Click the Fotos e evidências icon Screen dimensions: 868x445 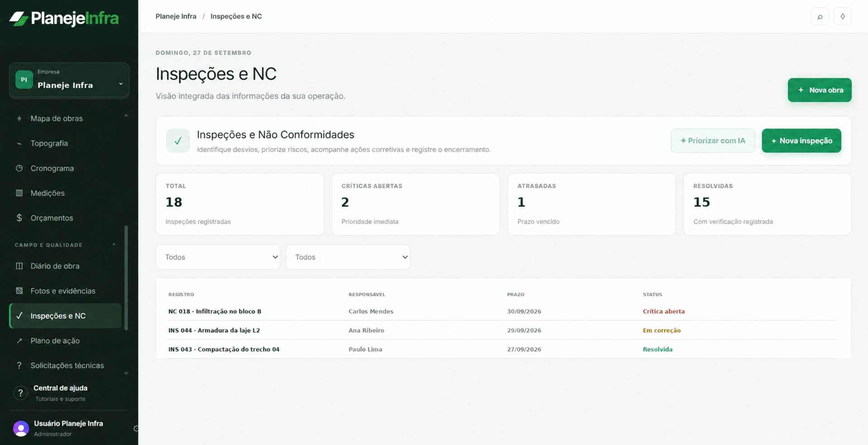click(19, 291)
